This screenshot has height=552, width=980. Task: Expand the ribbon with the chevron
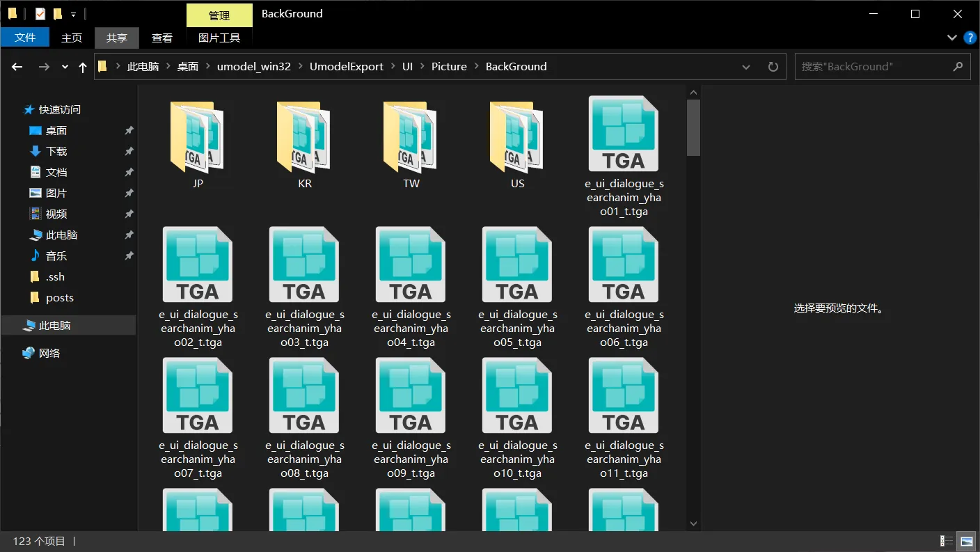tap(952, 38)
